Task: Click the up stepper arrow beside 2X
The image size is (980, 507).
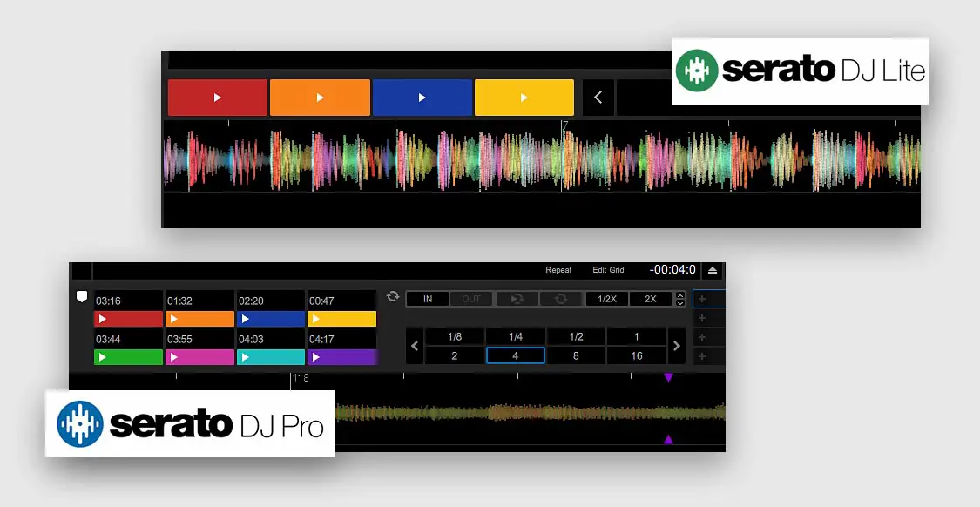Action: pos(680,294)
